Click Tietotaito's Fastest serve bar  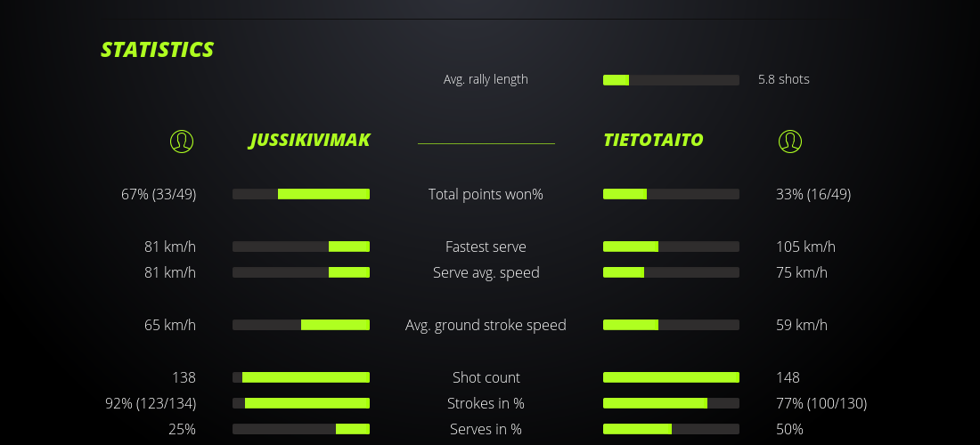[671, 247]
